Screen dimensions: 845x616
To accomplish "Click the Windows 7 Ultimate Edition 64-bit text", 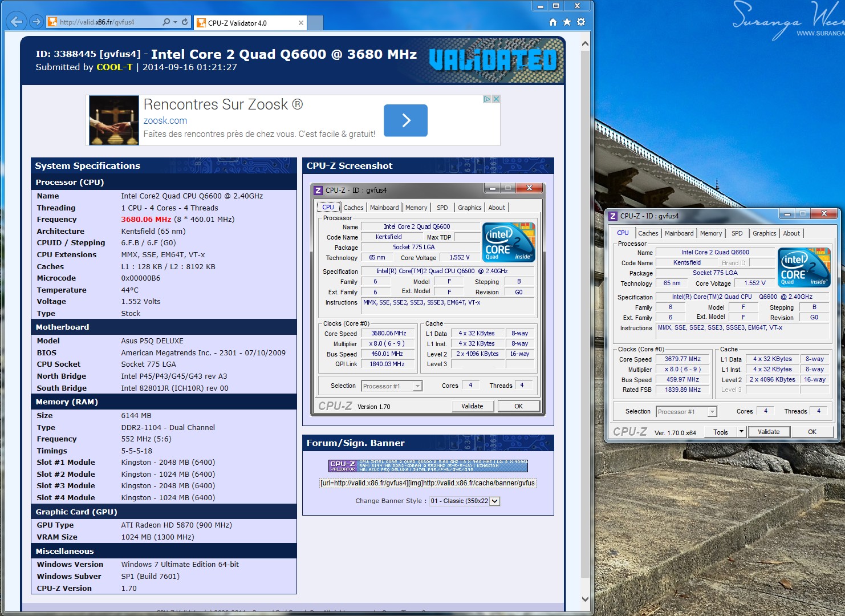I will (180, 564).
